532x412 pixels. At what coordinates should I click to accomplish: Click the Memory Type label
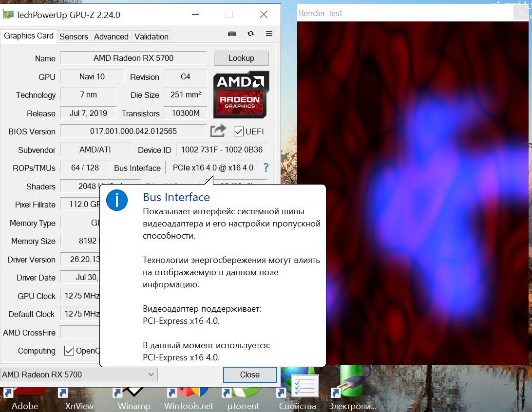pos(33,223)
